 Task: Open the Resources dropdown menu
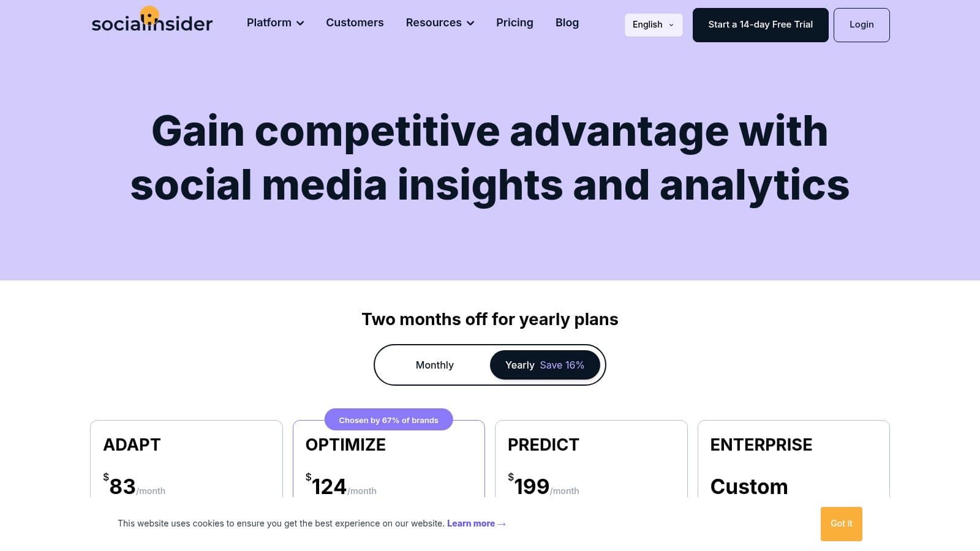pyautogui.click(x=440, y=23)
